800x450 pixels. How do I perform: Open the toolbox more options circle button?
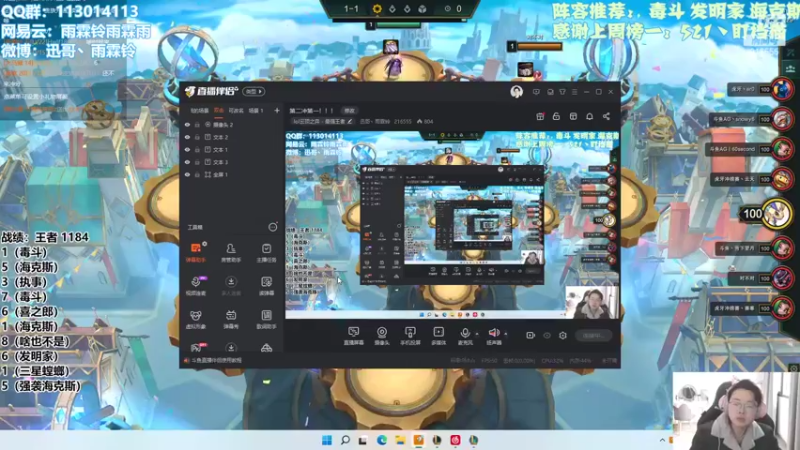click(273, 227)
